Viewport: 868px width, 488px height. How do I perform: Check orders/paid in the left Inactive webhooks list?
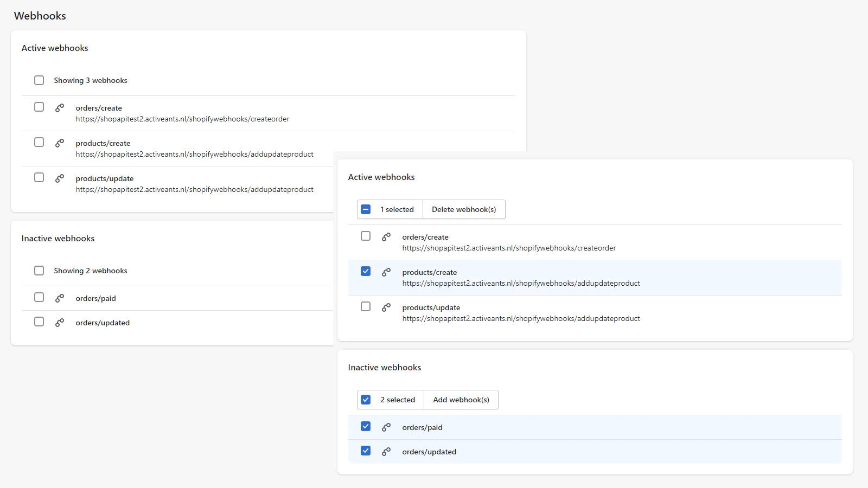coord(39,297)
